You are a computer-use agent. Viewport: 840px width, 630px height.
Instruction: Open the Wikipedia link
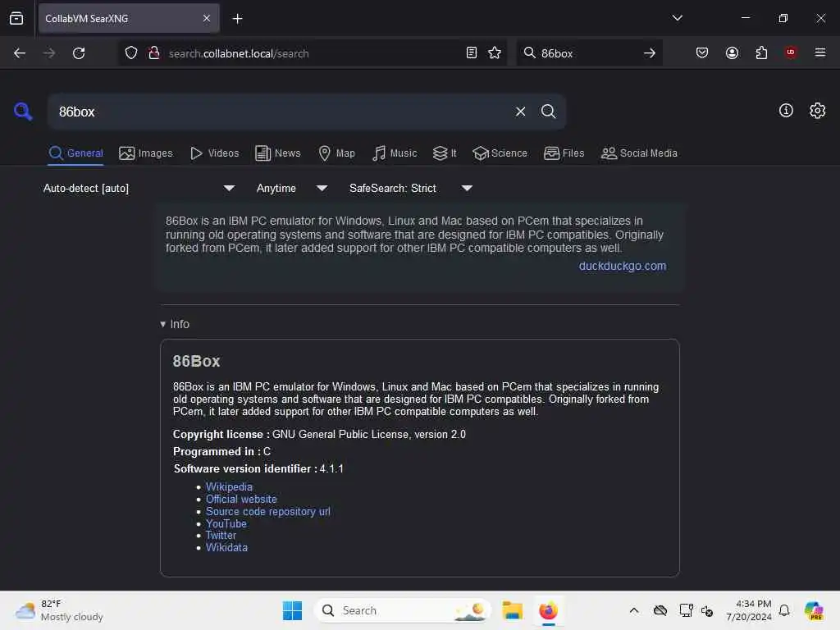click(x=229, y=486)
